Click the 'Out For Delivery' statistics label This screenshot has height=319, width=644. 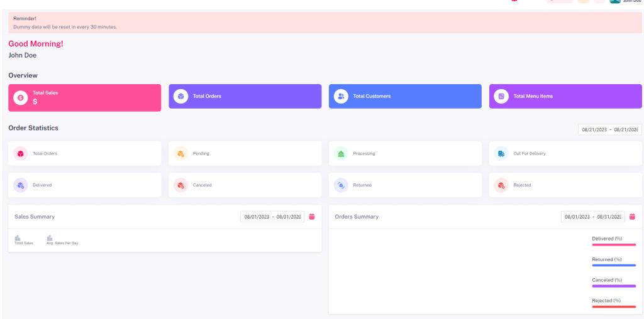click(530, 154)
